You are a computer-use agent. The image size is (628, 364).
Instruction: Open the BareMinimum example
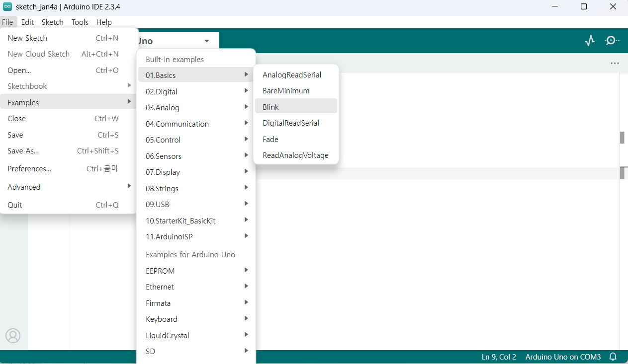(x=296, y=90)
